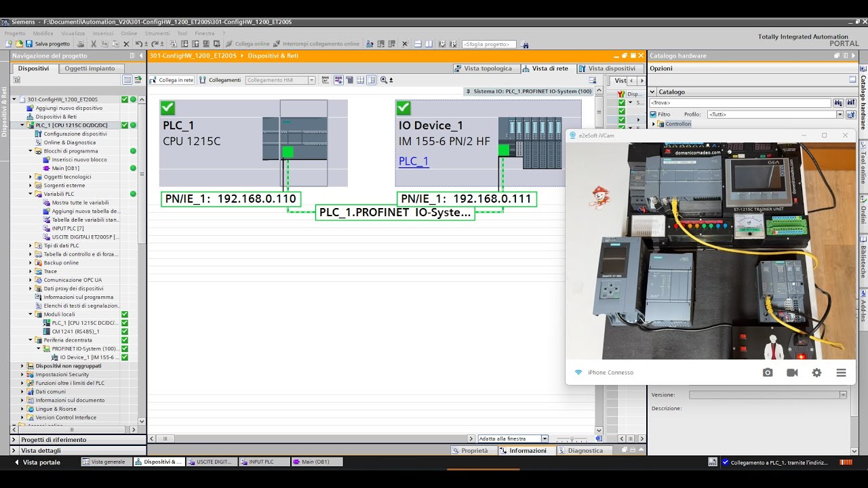Collapse the Moduli locali tree node

31,314
